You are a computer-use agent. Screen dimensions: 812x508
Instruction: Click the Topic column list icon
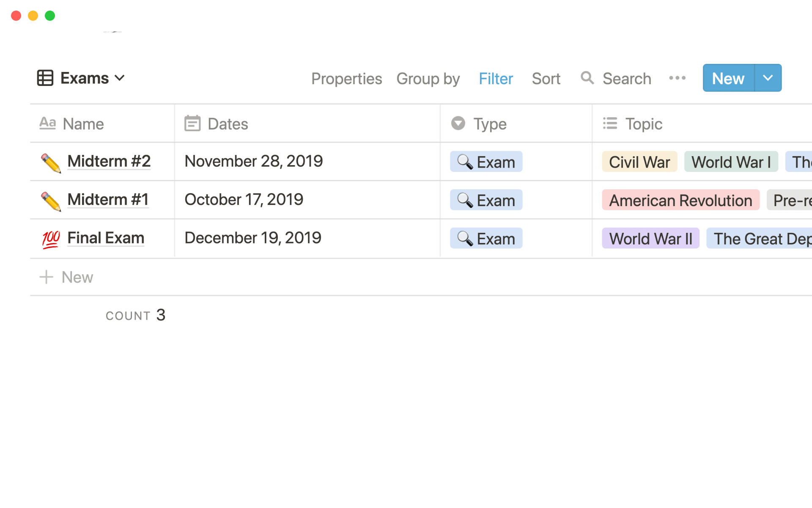[610, 124]
